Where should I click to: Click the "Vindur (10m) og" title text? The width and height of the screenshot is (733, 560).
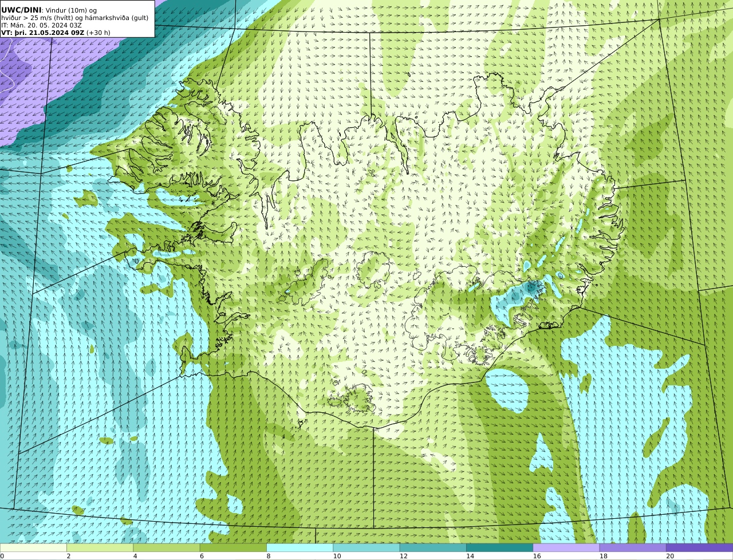click(x=71, y=10)
